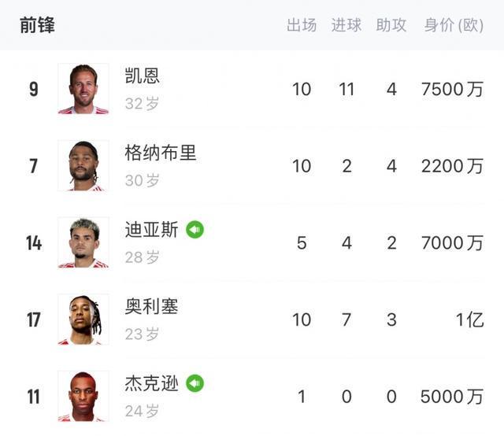Open 杰克逊 player photo
504x436 pixels.
click(83, 396)
